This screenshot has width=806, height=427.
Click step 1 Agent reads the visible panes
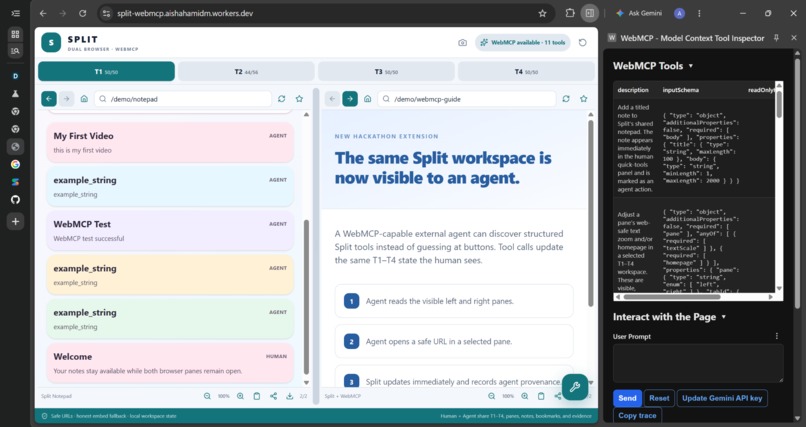(454, 301)
